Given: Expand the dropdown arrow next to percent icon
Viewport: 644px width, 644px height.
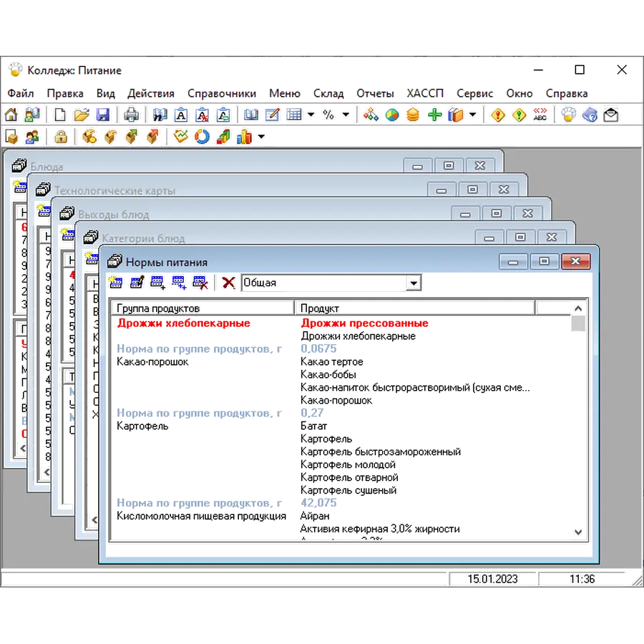Looking at the screenshot, I should tap(346, 114).
